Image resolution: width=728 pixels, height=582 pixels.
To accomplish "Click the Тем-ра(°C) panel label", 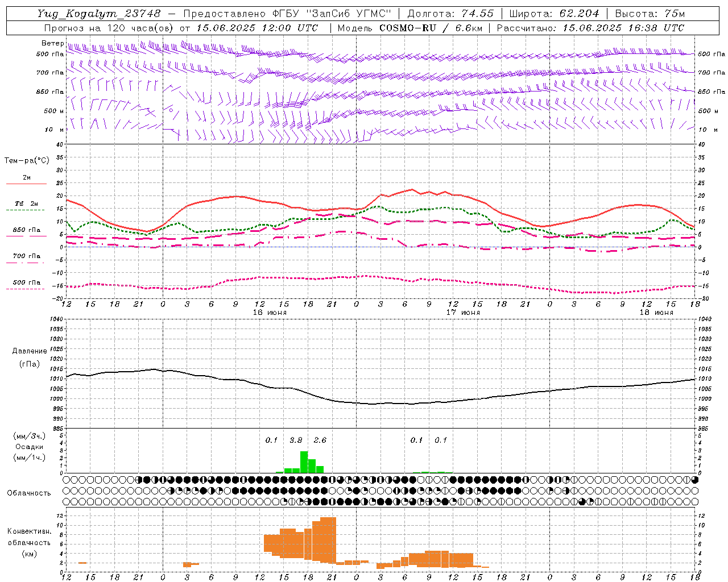I will pos(27,161).
